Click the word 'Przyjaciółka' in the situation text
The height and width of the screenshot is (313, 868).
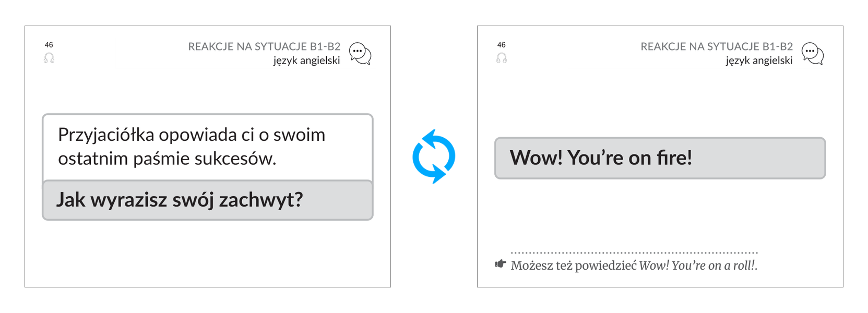tap(106, 135)
